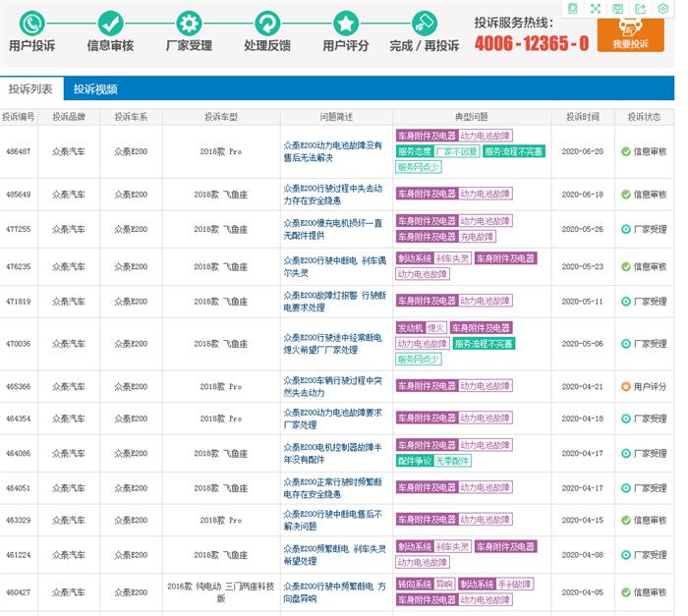Click the status icon for complaint 464051

(x=626, y=488)
